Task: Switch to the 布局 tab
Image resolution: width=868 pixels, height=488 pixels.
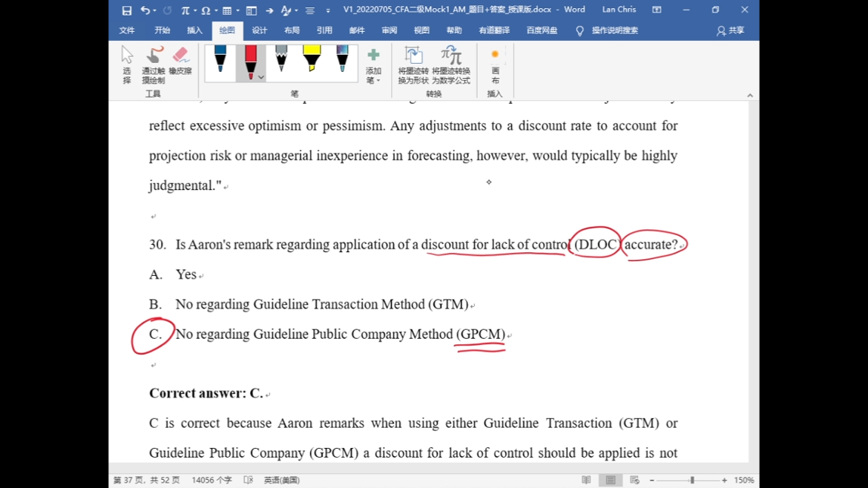Action: click(x=292, y=30)
